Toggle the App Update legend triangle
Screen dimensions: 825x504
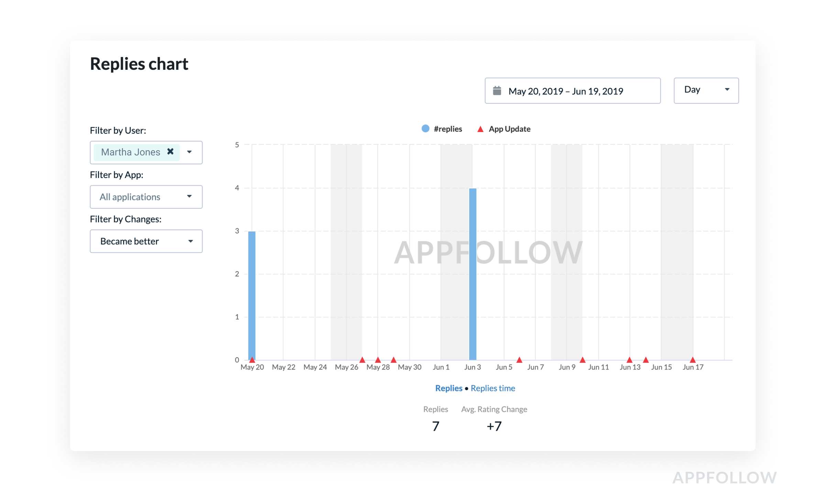coord(480,129)
